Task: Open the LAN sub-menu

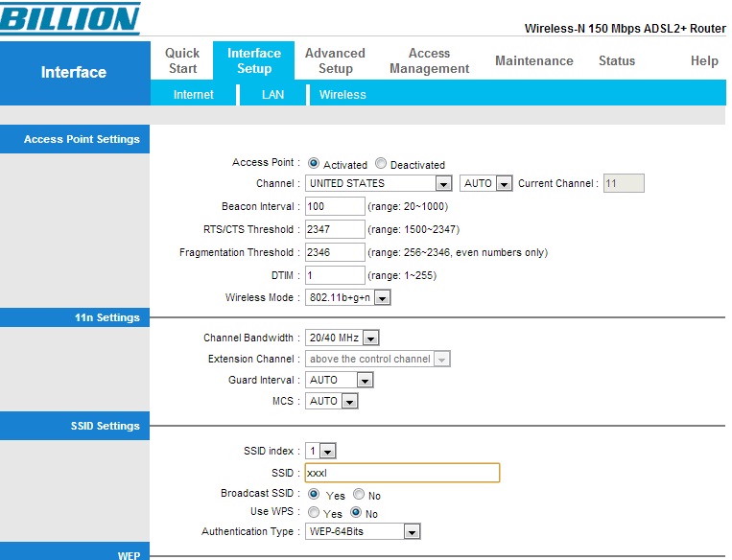Action: coord(273,95)
